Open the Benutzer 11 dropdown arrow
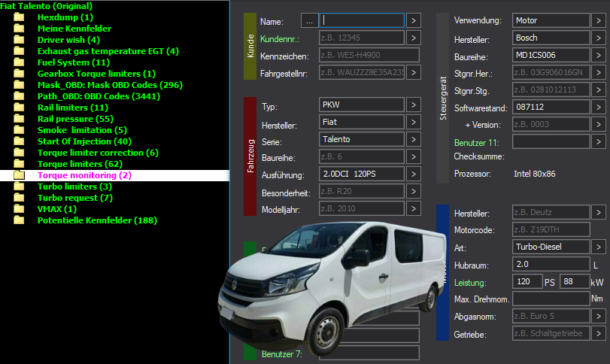 pyautogui.click(x=599, y=141)
